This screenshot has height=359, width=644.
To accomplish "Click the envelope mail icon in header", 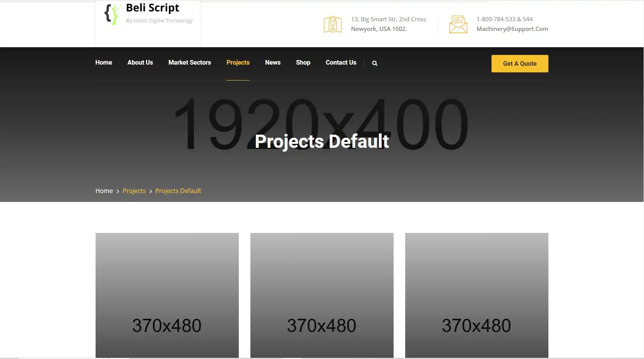I will [x=458, y=24].
